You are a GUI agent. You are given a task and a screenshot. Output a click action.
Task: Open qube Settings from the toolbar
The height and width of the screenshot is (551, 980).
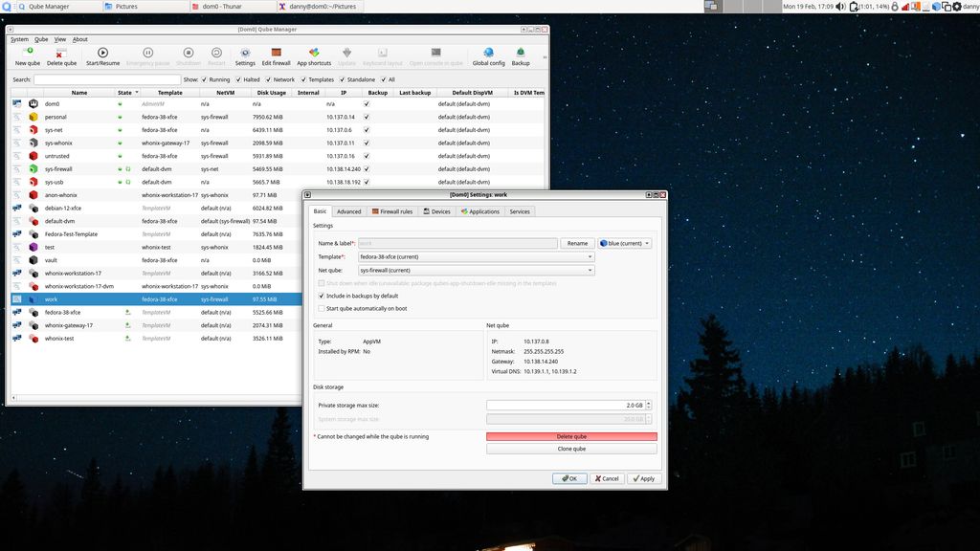tap(245, 55)
